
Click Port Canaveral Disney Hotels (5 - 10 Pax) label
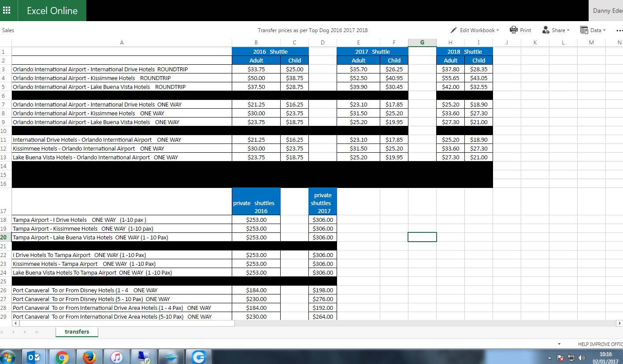coord(122,299)
